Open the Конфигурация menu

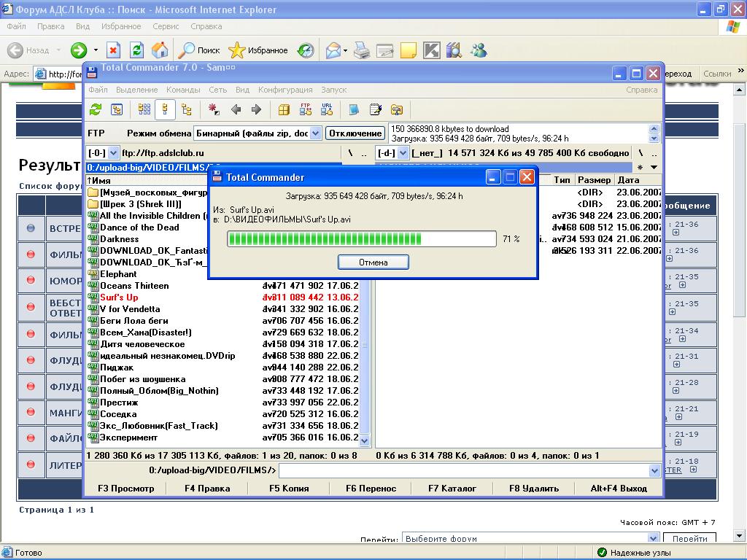[285, 90]
